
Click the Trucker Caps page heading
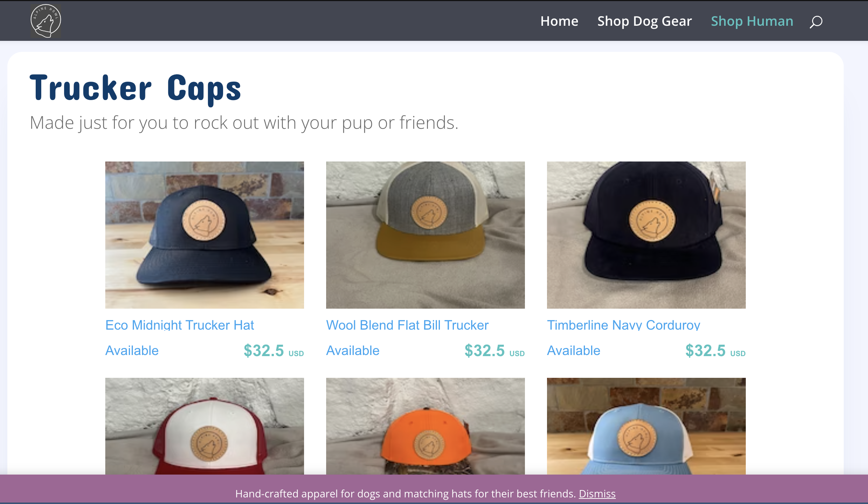pos(135,88)
